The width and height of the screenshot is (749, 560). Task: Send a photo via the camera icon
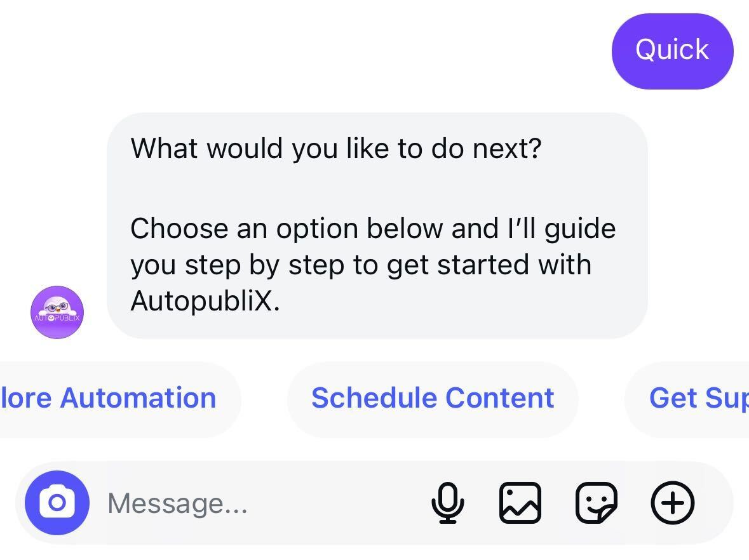(x=57, y=503)
